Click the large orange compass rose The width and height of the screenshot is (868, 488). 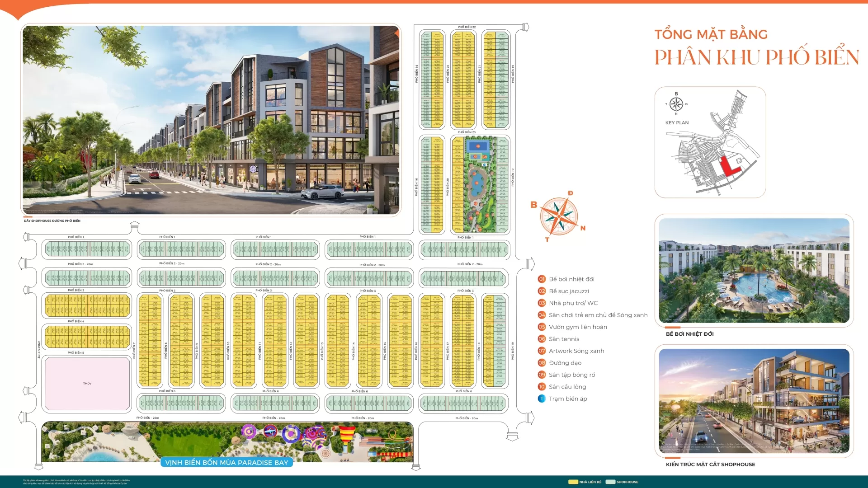coord(559,216)
